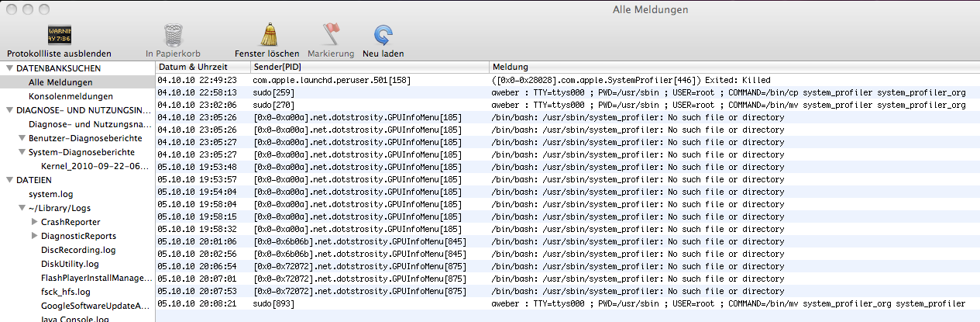980x322 pixels.
Task: Collapse the ~/Library/Logs folder
Action: coord(22,208)
